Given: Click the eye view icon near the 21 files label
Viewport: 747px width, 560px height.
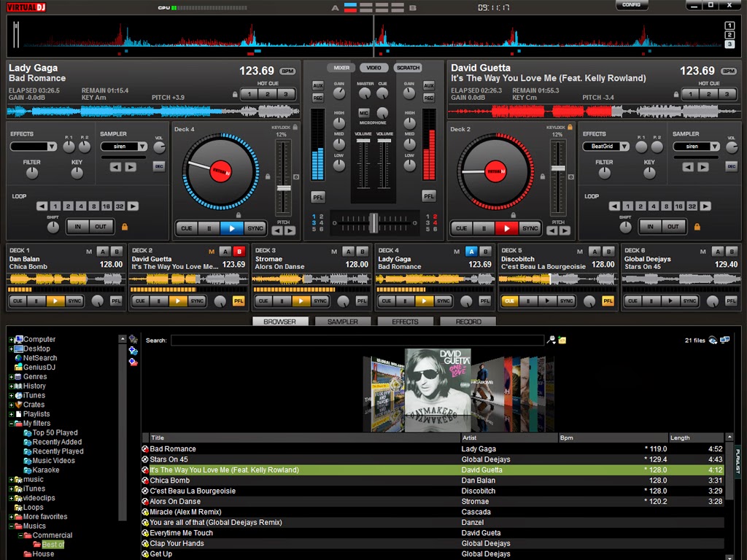Looking at the screenshot, I should click(x=712, y=340).
